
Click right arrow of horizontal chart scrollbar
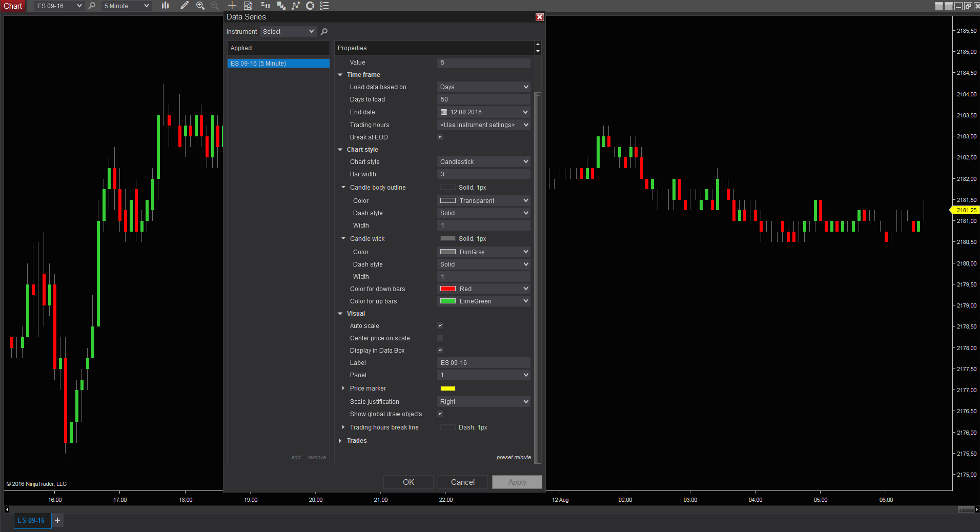[x=977, y=509]
